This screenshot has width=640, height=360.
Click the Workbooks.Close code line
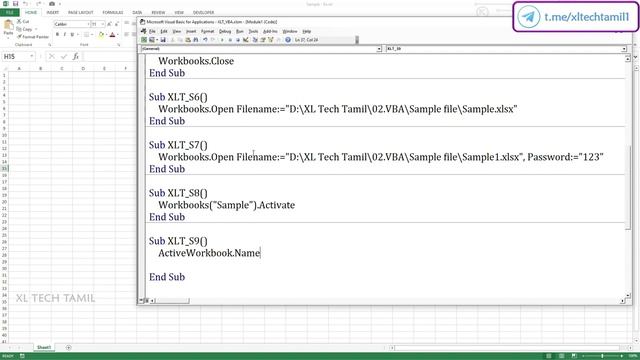point(196,61)
